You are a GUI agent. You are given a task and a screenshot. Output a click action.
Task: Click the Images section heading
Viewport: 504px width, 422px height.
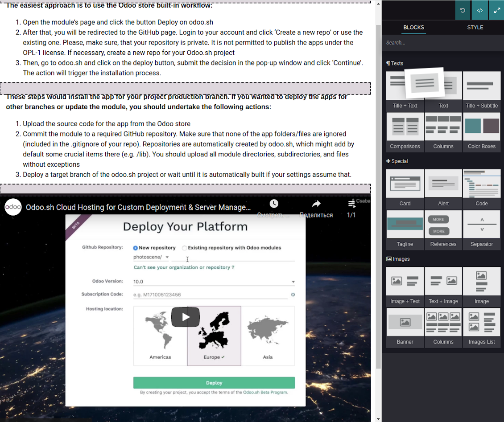[398, 259]
